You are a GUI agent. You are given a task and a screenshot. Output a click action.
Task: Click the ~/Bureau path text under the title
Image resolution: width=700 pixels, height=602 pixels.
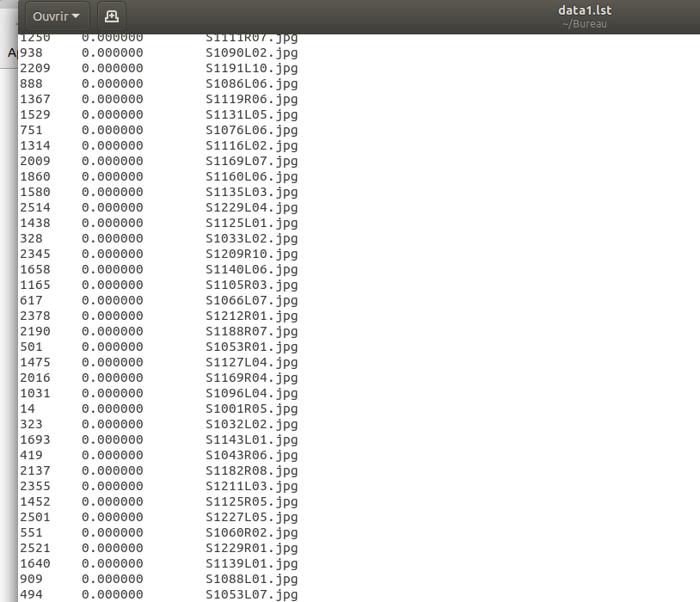585,23
